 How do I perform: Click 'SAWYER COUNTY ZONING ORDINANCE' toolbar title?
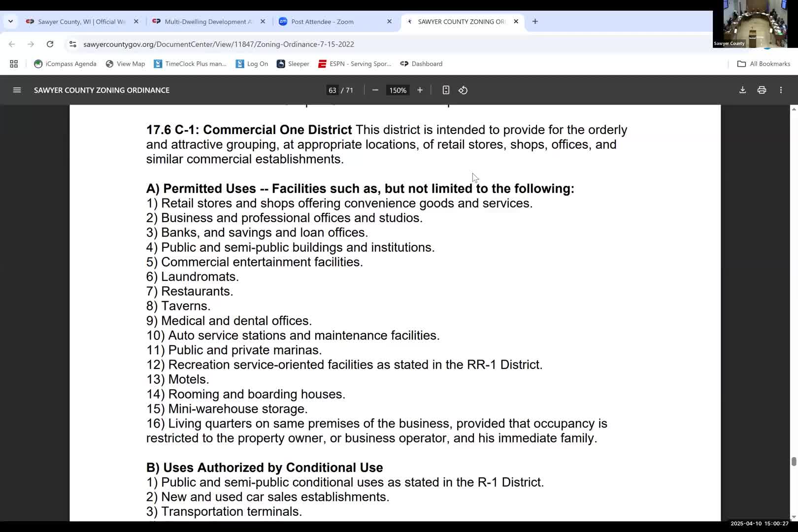tap(101, 90)
